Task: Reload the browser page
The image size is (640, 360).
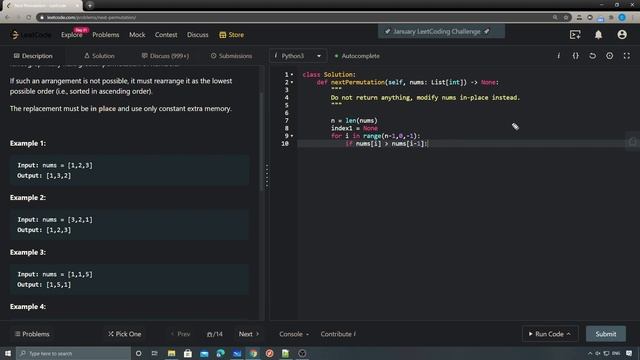Action: point(29,17)
